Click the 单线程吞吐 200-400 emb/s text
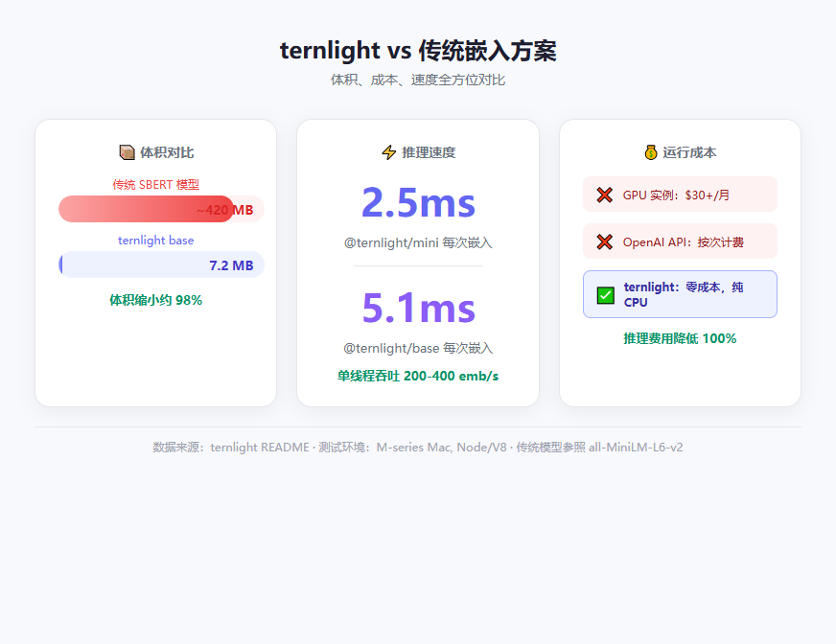Screen dimensions: 836x644 coord(418,376)
